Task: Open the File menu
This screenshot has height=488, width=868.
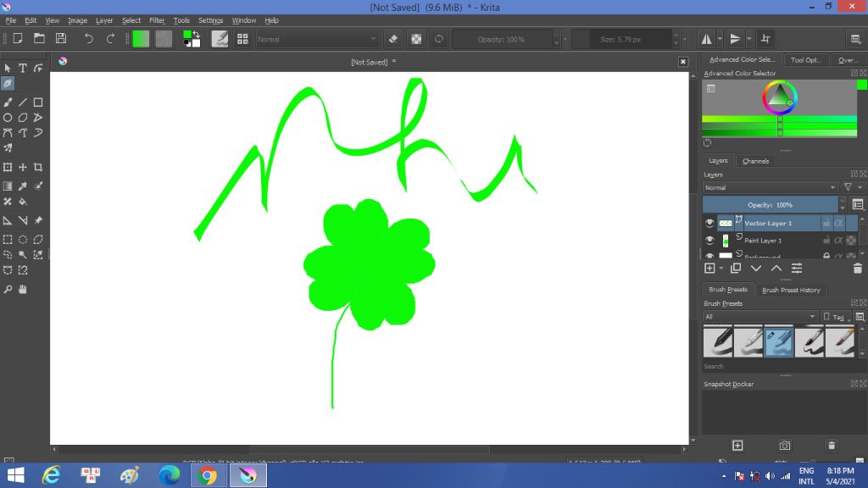Action: (x=10, y=20)
